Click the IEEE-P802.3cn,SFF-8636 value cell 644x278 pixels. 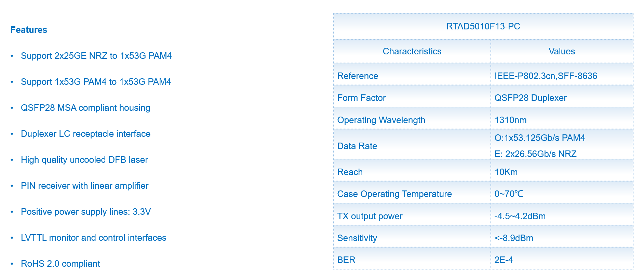546,76
